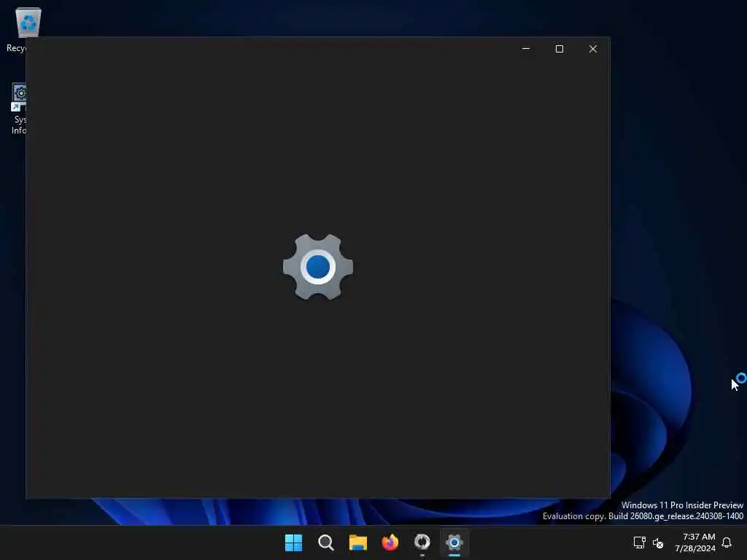Open the clock and date flyout
Screen dimensions: 747x560
(695, 542)
